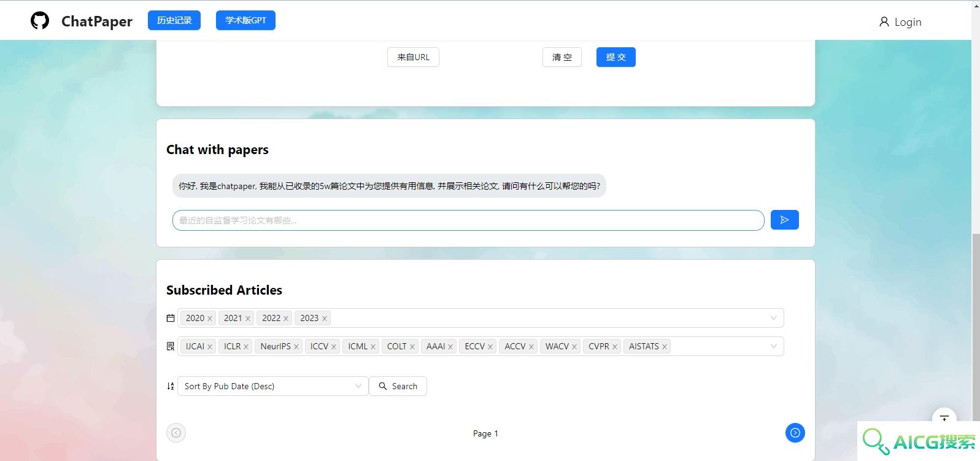
Task: Open the Sort By Pub Date dropdown
Action: click(x=273, y=386)
